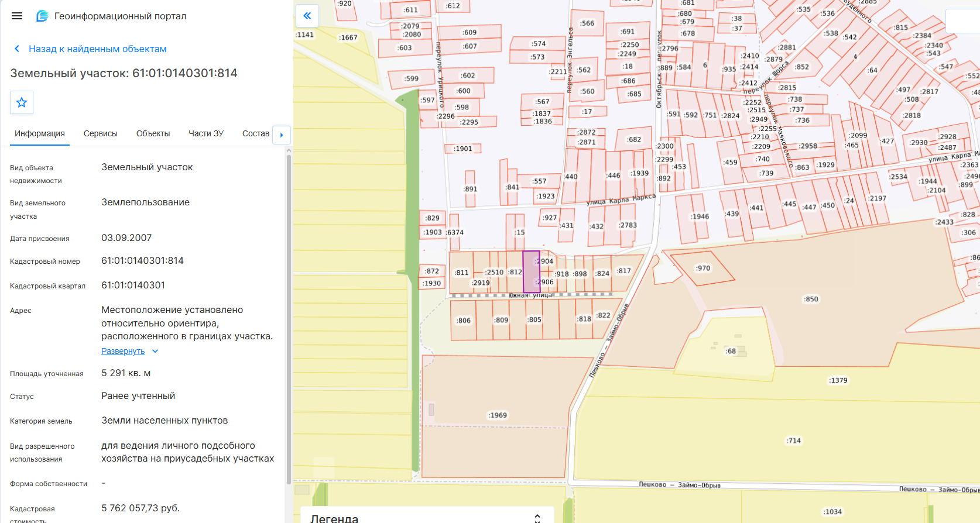The width and height of the screenshot is (980, 523).
Task: Go back via 'Назад к найденным объектам'
Action: (x=98, y=49)
